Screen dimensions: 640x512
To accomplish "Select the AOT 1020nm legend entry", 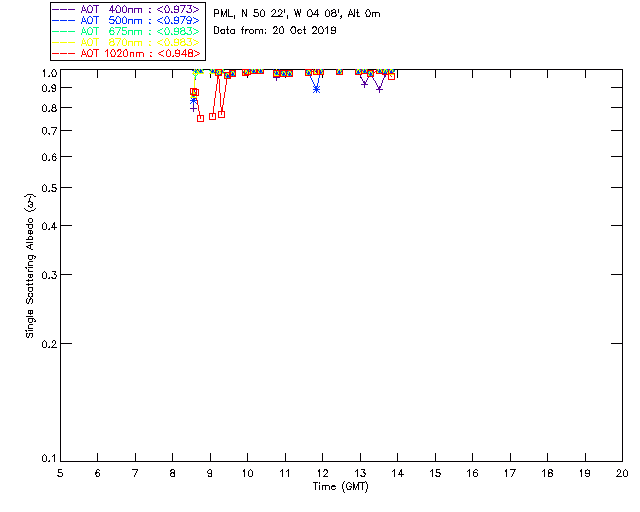I will 127,53.
